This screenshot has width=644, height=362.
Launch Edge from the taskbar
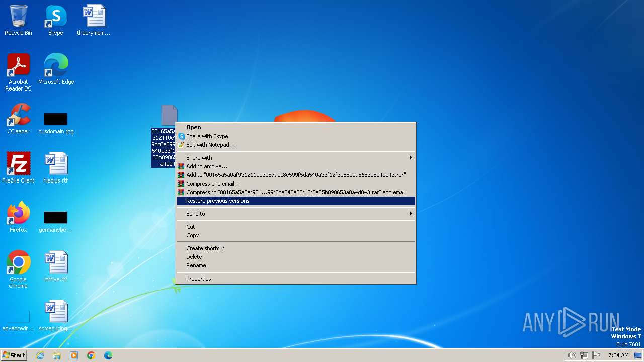coord(108,355)
